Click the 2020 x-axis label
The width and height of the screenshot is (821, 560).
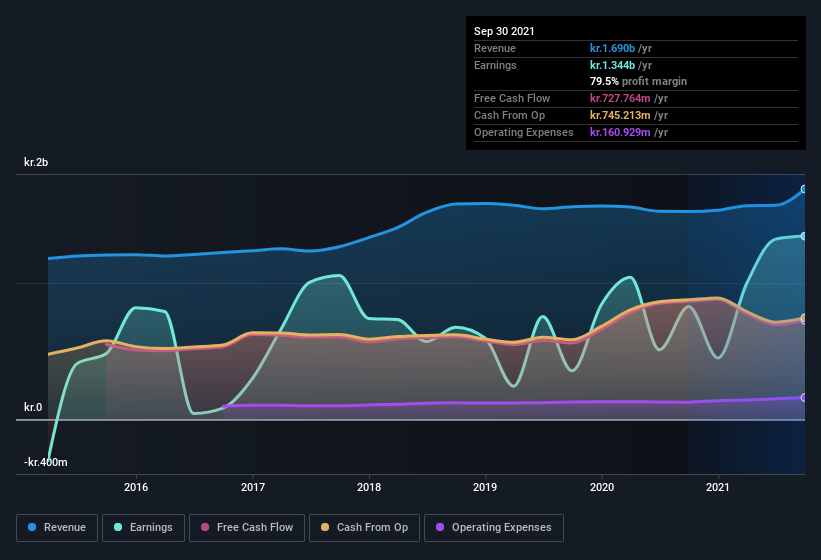[x=602, y=487]
